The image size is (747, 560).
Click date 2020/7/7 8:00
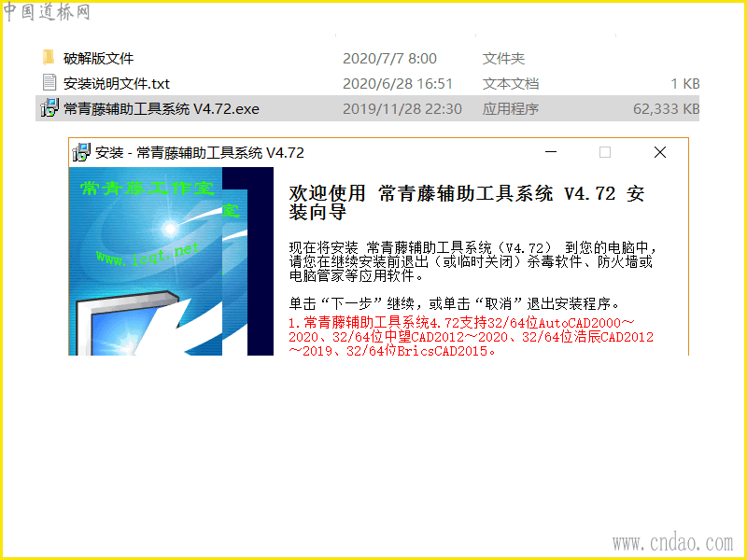point(389,58)
